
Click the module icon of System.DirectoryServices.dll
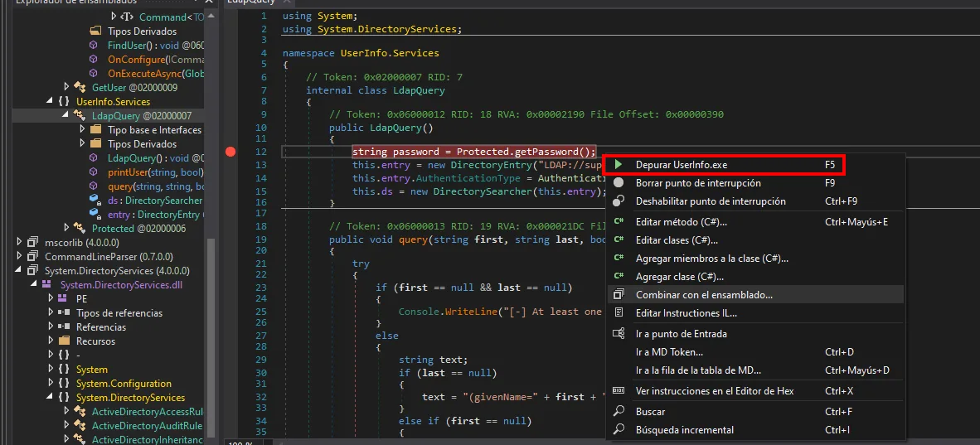(48, 285)
